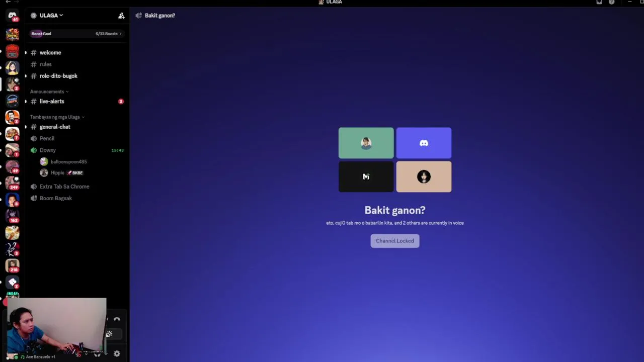
Task: Open server icon with 7 badge
Action: coord(12,134)
